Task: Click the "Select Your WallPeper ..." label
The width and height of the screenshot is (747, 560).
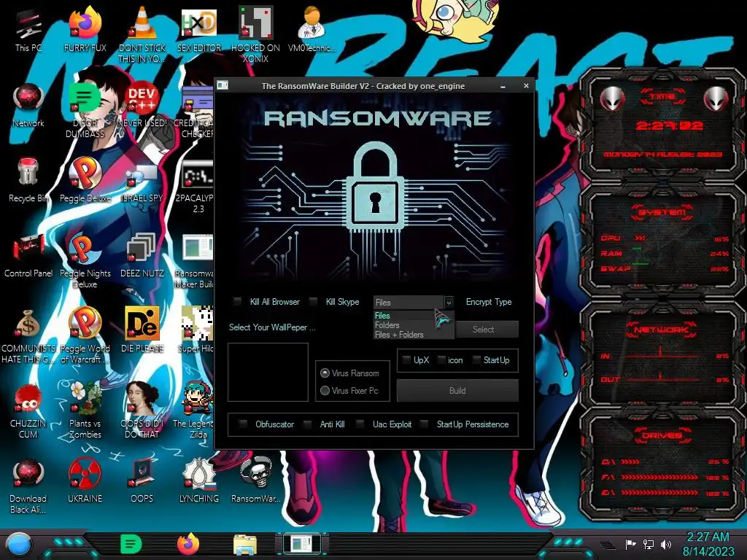Action: pyautogui.click(x=272, y=327)
